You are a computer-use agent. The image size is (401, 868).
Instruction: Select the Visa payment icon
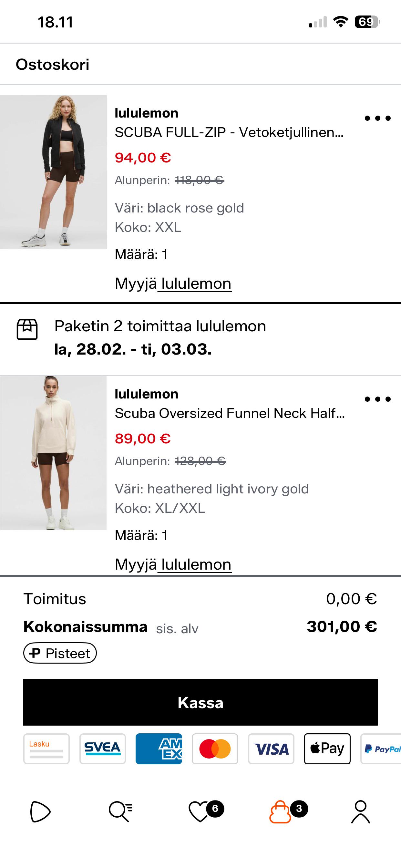click(271, 749)
